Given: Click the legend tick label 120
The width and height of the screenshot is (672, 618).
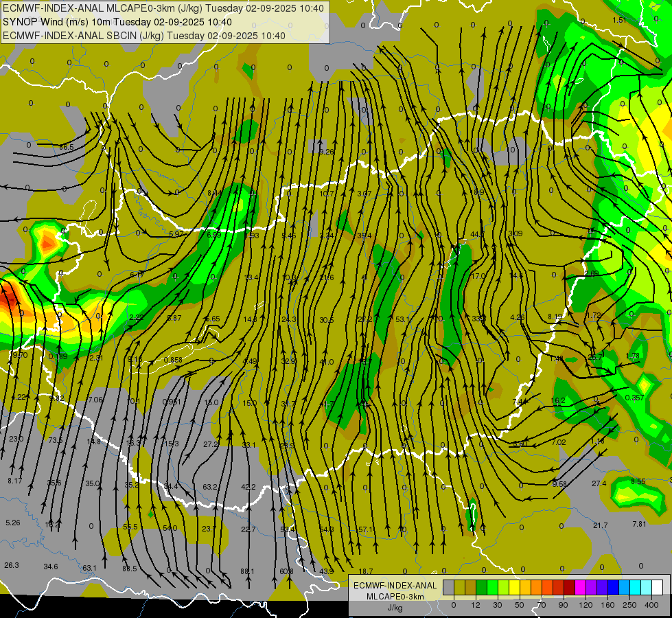Looking at the screenshot, I should [586, 605].
